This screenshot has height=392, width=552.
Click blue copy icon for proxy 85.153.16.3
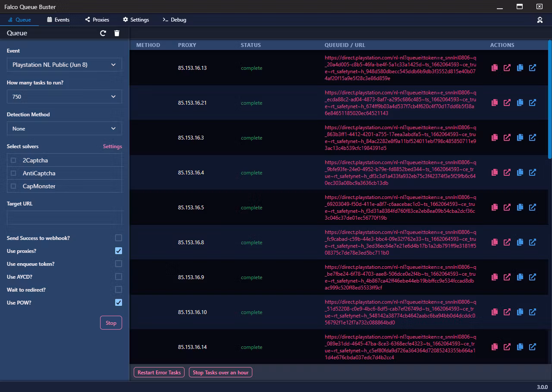(x=520, y=138)
